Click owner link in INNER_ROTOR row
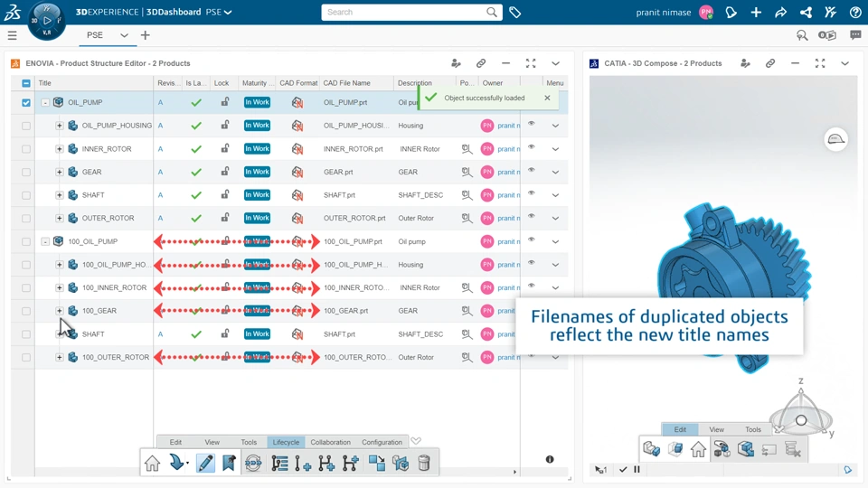The image size is (868, 488). (508, 149)
